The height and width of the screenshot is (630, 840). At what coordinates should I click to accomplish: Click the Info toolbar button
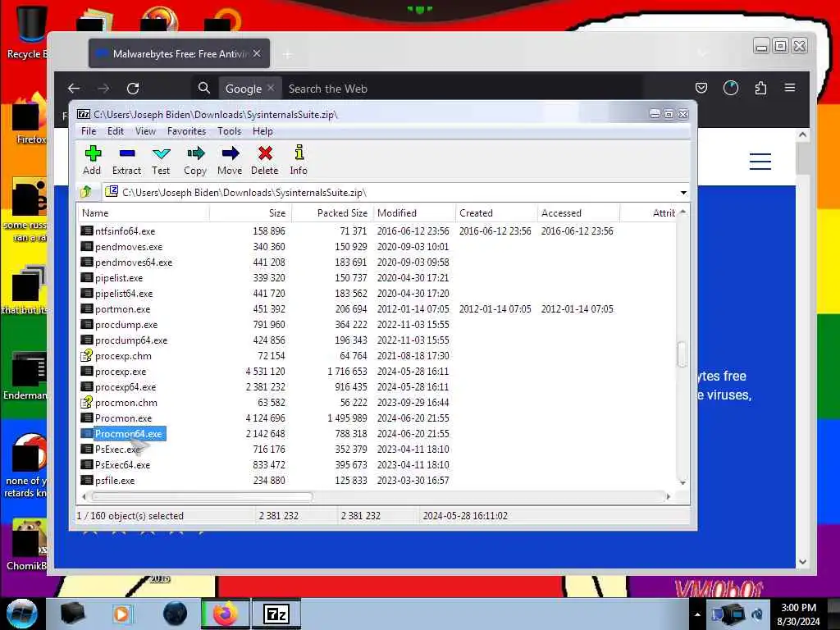[x=299, y=160]
